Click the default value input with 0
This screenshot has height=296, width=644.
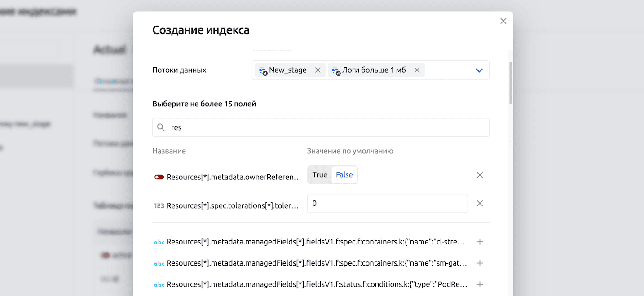coord(387,204)
